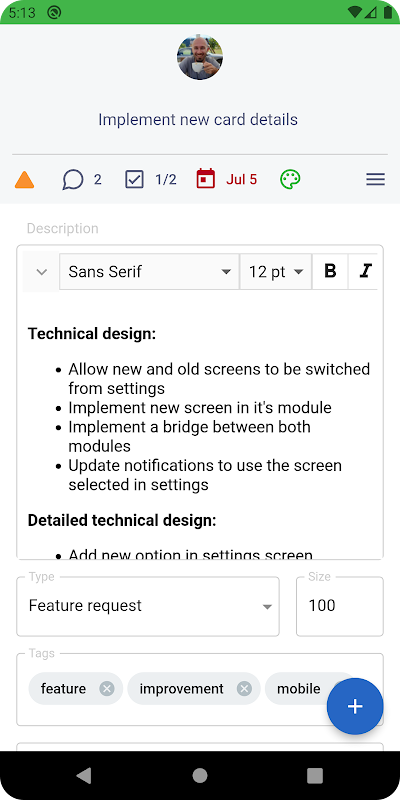The width and height of the screenshot is (400, 800).
Task: Open the 12 pt font size dropdown
Action: [276, 271]
